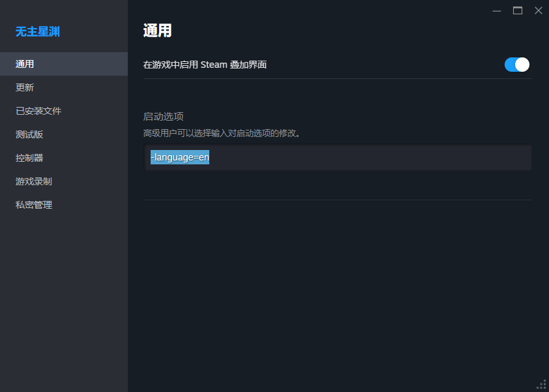549x392 pixels.
Task: Switch to the 更新 tab
Action: (64, 87)
